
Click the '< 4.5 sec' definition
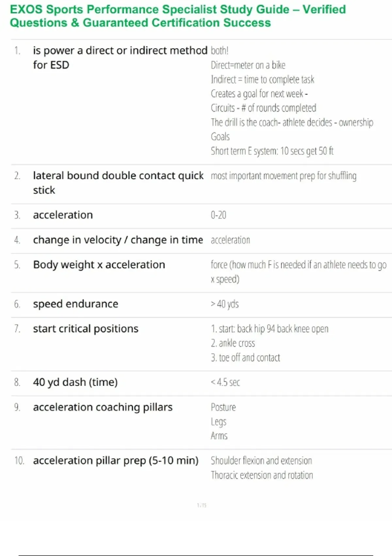(225, 382)
